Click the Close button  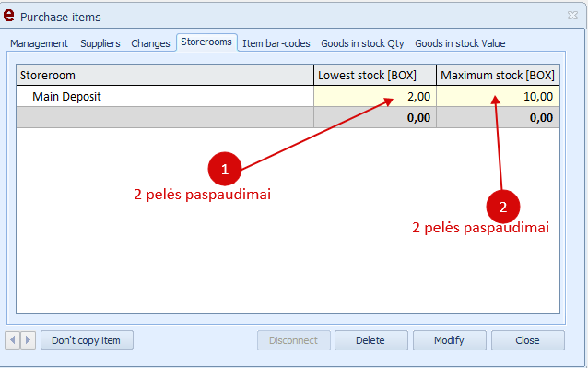coord(527,340)
